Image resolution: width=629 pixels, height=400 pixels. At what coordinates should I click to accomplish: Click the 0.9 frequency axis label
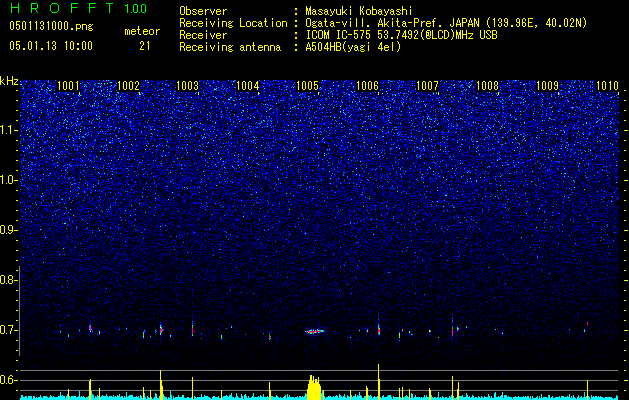(x=8, y=230)
